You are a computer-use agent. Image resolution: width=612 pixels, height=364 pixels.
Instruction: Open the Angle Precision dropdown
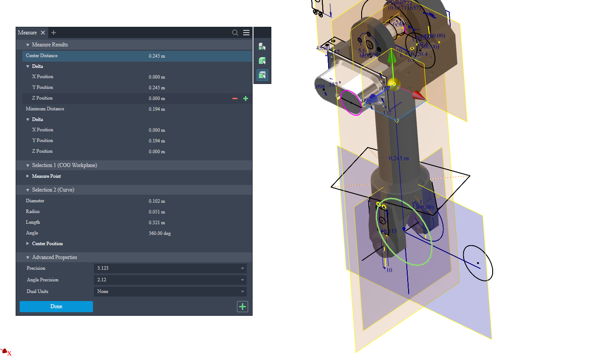[x=170, y=280]
